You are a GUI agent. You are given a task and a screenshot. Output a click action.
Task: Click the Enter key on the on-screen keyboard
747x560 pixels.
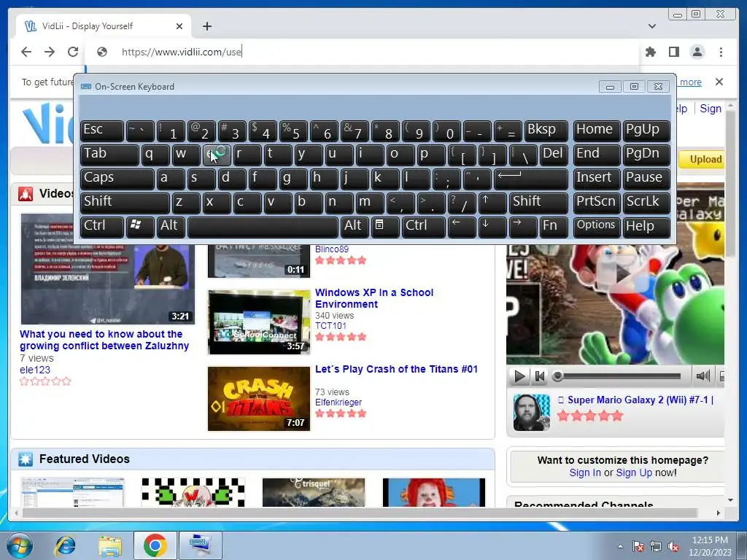[x=531, y=179]
